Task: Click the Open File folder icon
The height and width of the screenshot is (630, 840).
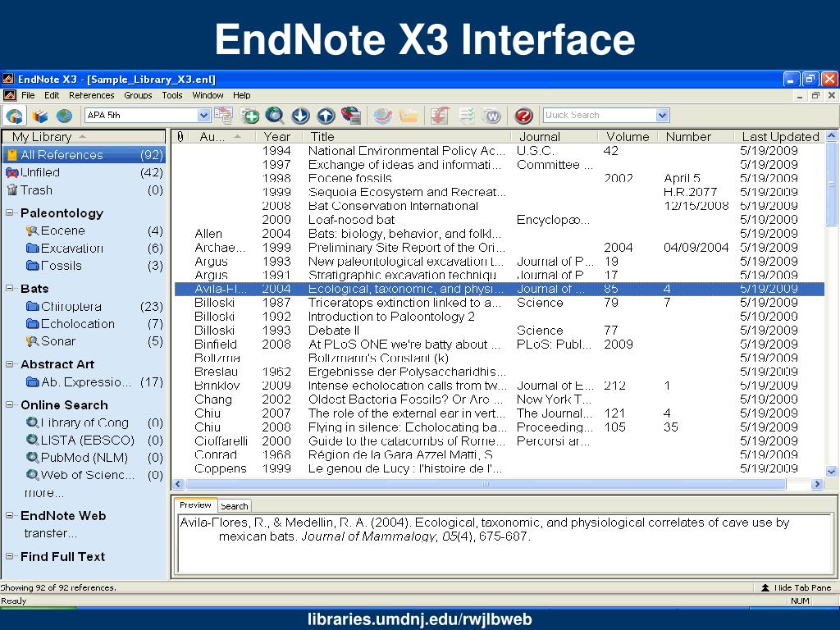Action: [x=409, y=115]
